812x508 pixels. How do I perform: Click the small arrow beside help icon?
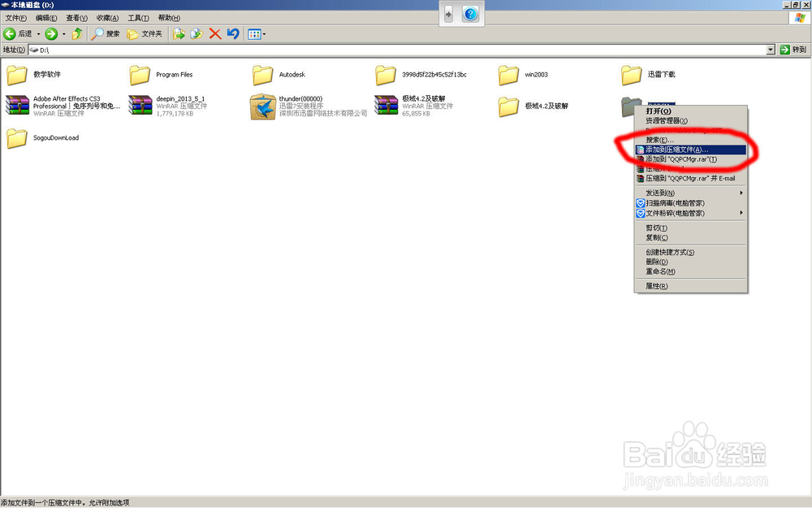click(x=448, y=14)
